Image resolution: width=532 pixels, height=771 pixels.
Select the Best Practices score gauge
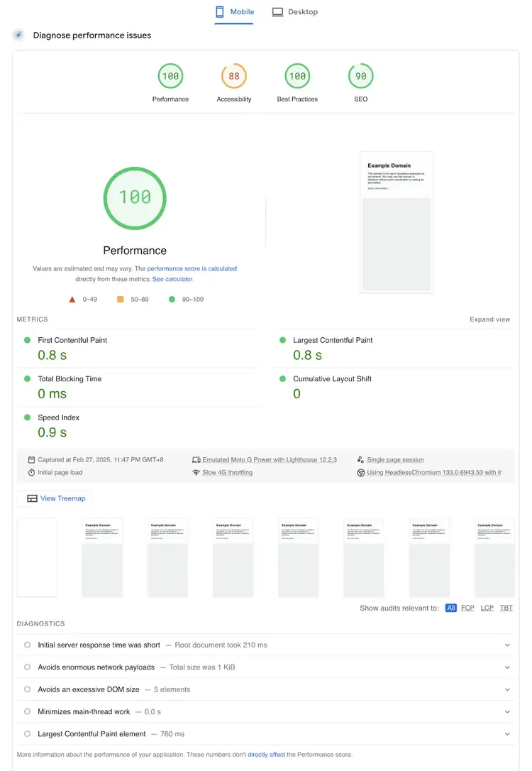pyautogui.click(x=297, y=76)
